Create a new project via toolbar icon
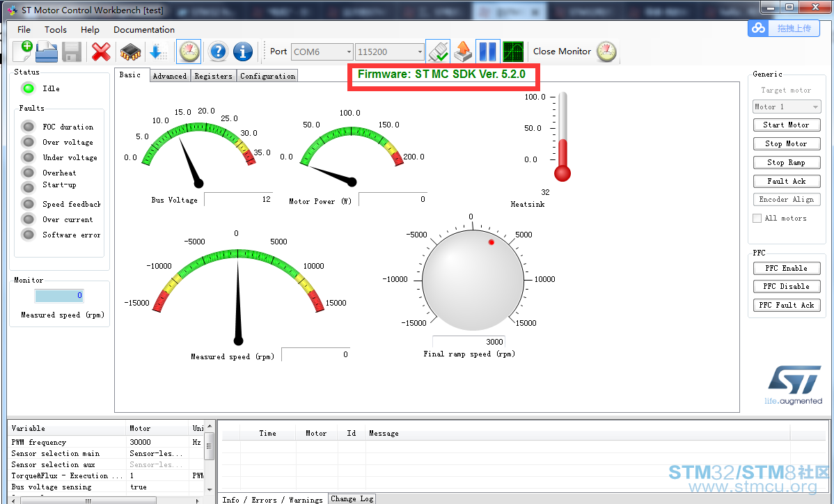 tap(23, 52)
